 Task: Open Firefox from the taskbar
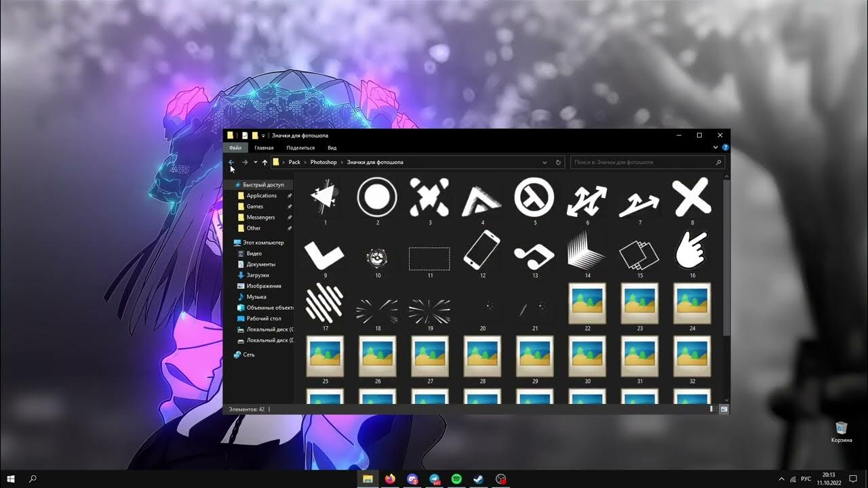[390, 479]
